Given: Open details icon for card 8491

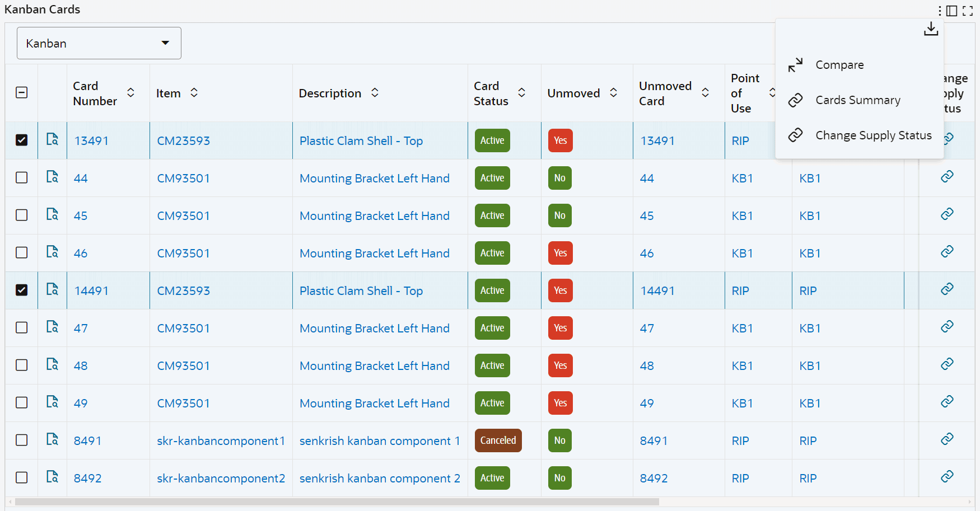Looking at the screenshot, I should (x=52, y=439).
